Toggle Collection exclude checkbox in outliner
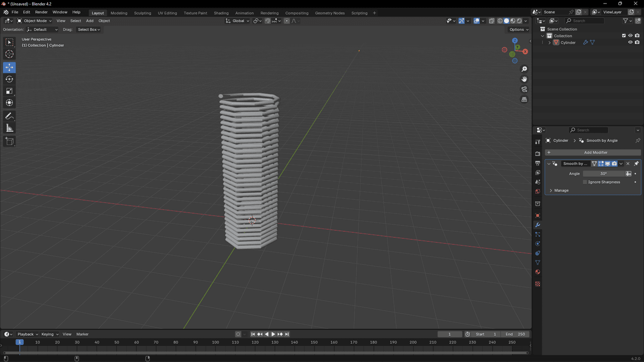 (x=624, y=36)
